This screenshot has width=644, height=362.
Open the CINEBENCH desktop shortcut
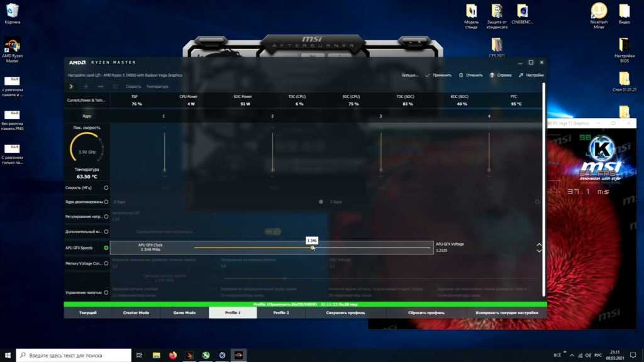coord(522,11)
